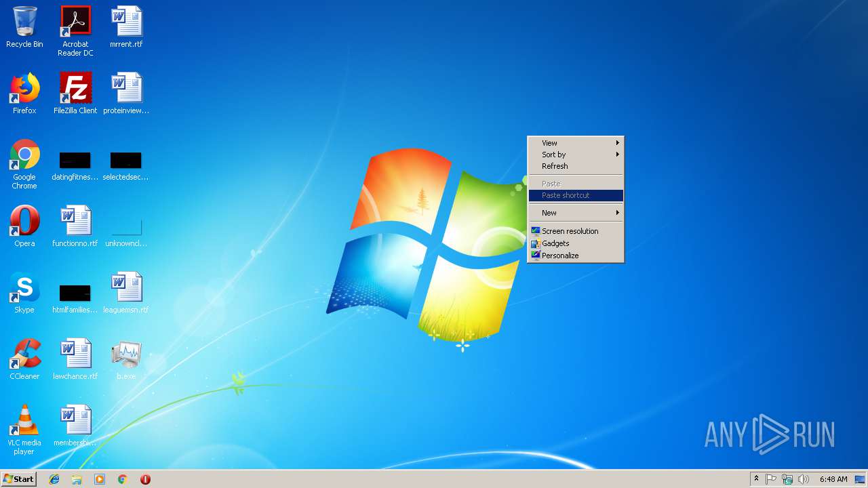The height and width of the screenshot is (488, 868).
Task: Select the Opera desktop shortcut
Action: pos(24,226)
